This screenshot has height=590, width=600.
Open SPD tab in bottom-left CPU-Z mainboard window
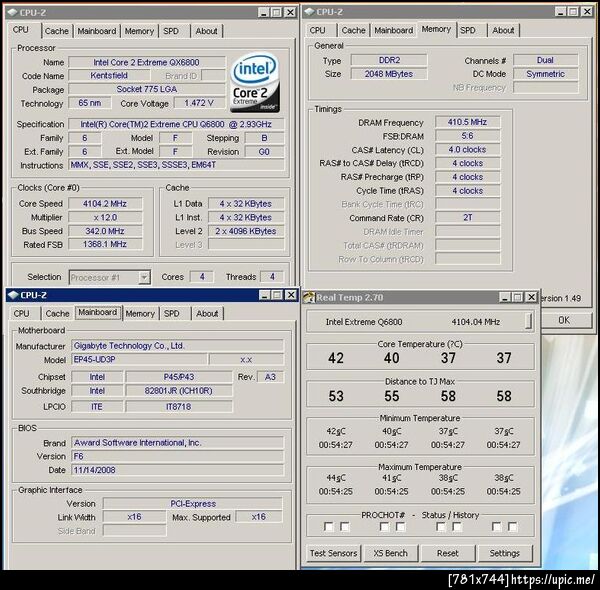[171, 313]
